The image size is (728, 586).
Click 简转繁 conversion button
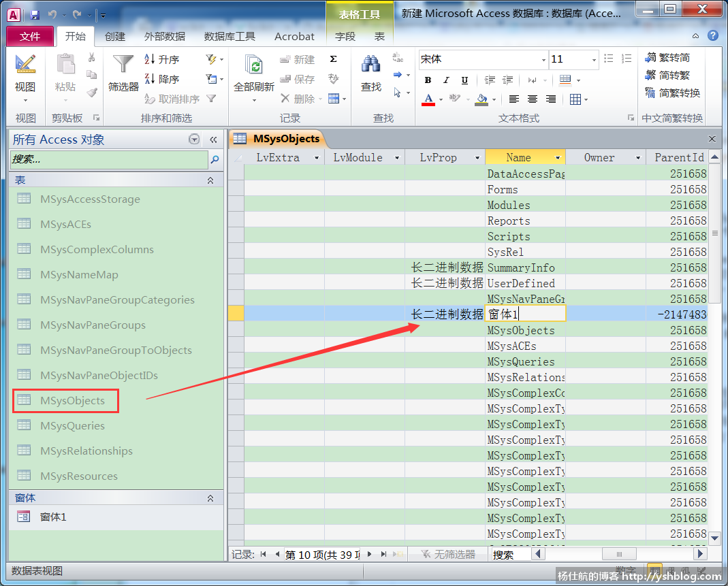667,75
